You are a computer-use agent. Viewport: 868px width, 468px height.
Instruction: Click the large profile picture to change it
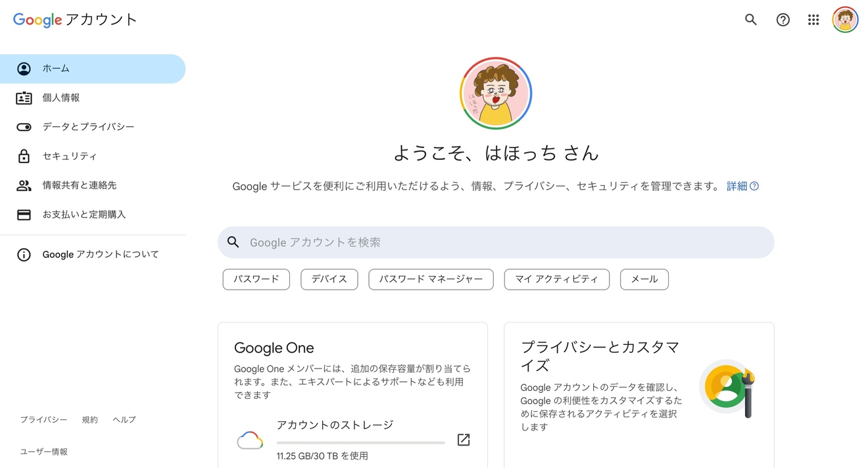[496, 93]
